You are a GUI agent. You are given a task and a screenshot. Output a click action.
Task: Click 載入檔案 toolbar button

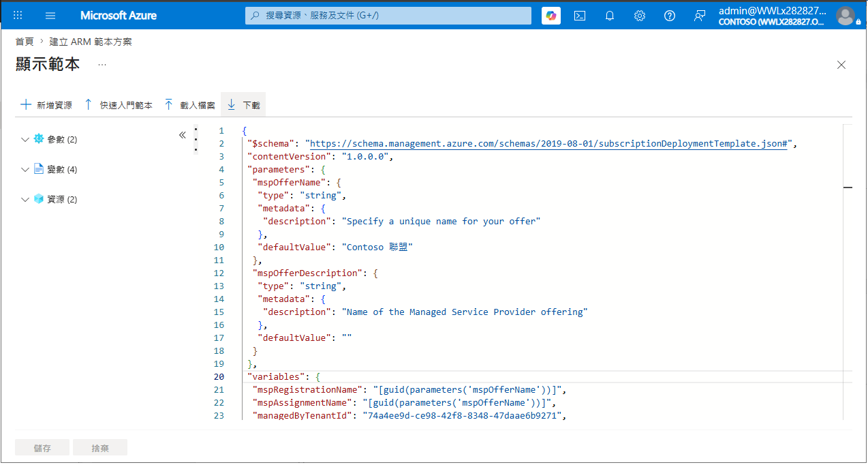189,105
